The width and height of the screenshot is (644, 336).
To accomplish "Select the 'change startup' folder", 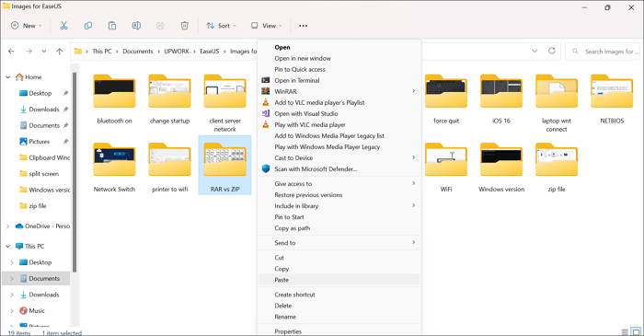I will [169, 99].
